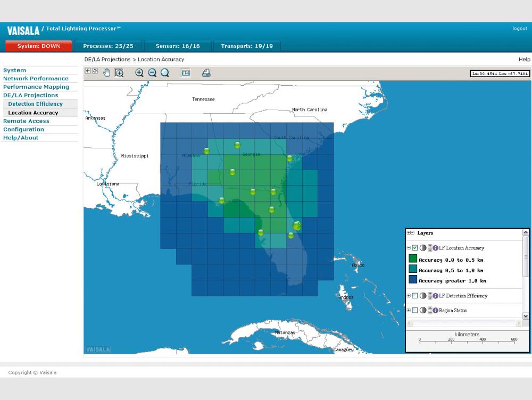Viewport: 532px width, 400px height.
Task: Collapse the LF Location Accuracy legend
Action: [x=409, y=248]
